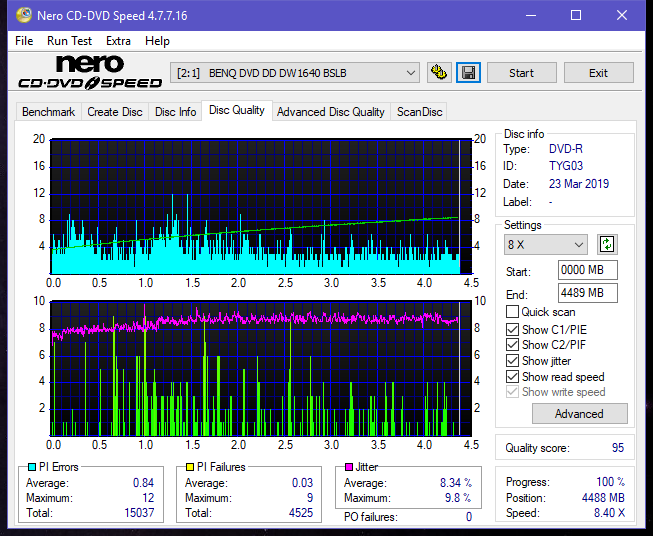653x536 pixels.
Task: Toggle Show jitter checkbox
Action: 512,361
